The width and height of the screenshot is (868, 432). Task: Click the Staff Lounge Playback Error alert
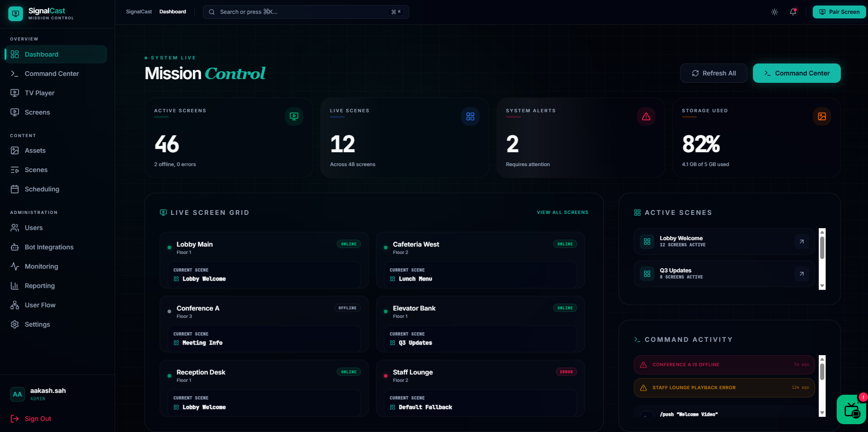click(x=724, y=388)
